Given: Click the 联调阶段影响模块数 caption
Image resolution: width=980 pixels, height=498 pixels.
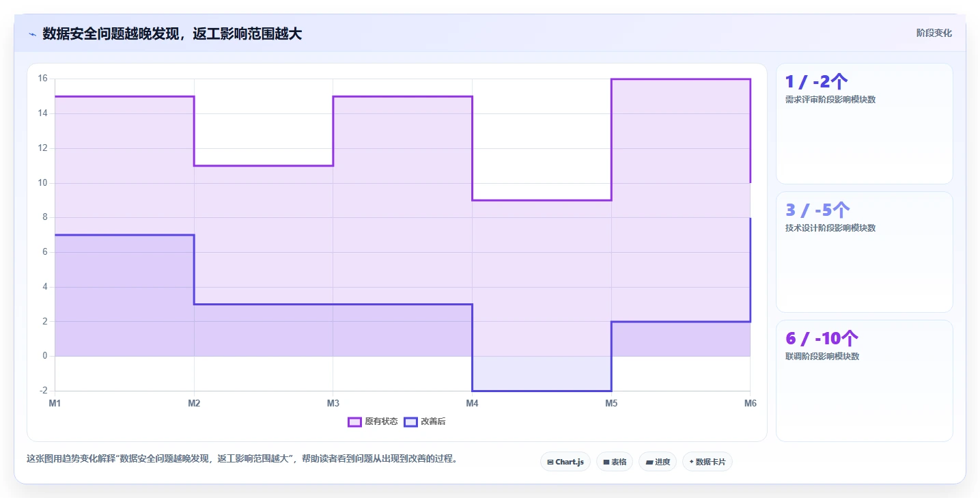Looking at the screenshot, I should [822, 356].
